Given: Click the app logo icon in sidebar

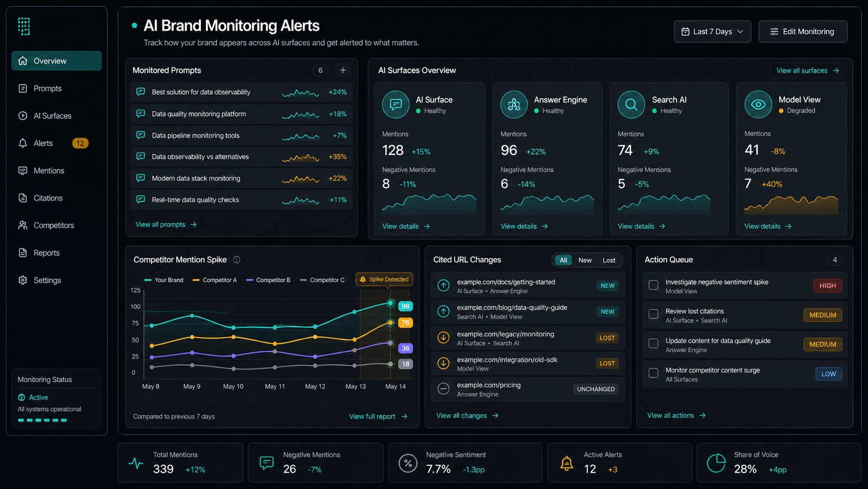Looking at the screenshot, I should pyautogui.click(x=24, y=26).
